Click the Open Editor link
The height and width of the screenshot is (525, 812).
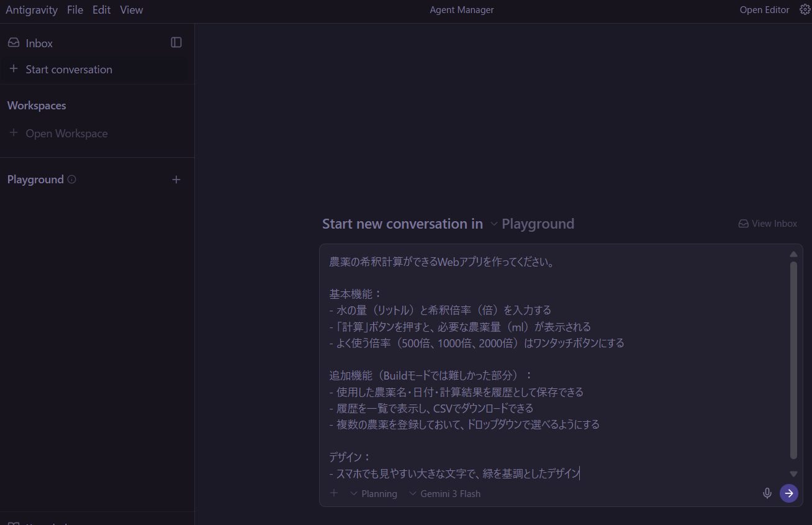(764, 10)
